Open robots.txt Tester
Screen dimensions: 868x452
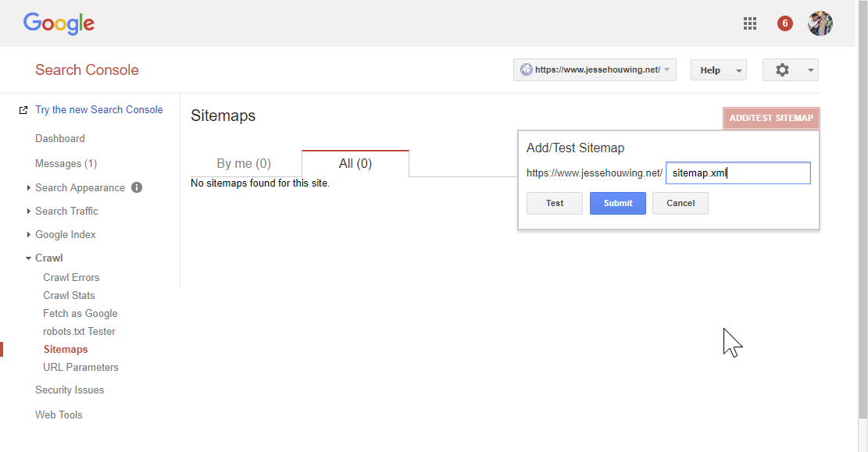[x=79, y=332]
